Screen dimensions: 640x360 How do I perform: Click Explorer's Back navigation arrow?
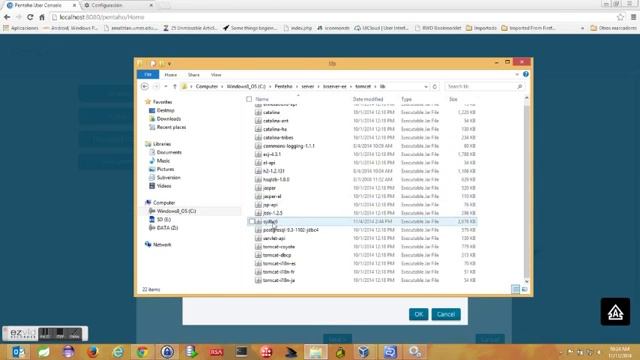coord(144,87)
